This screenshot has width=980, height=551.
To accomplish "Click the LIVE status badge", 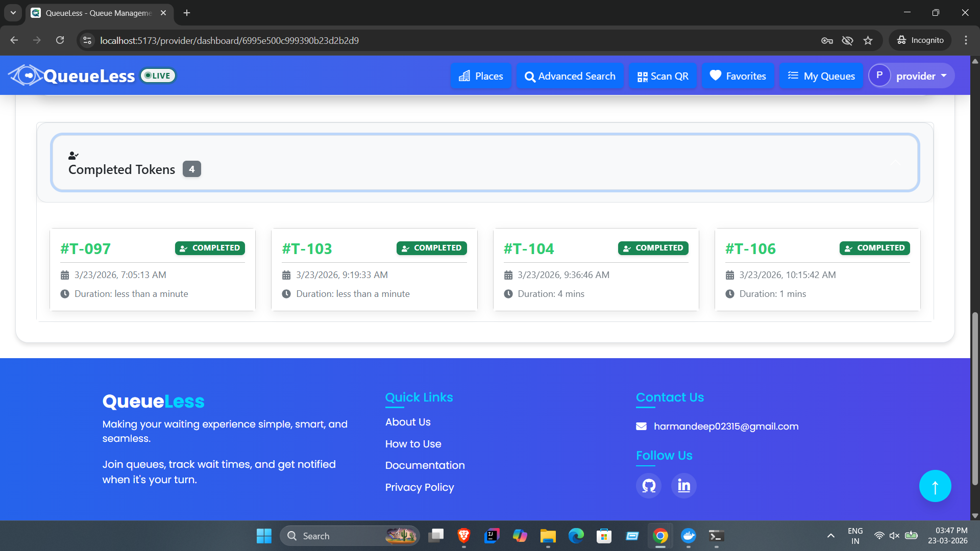I will 158,76.
